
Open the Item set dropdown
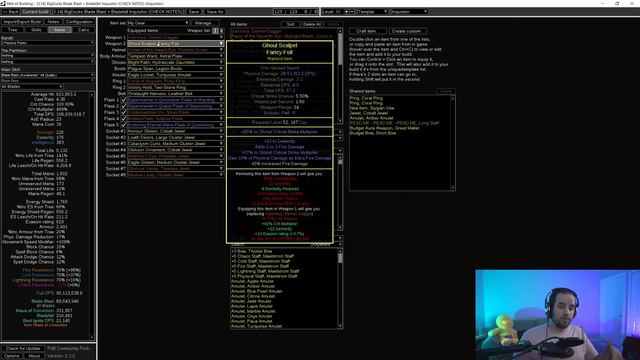click(x=158, y=23)
